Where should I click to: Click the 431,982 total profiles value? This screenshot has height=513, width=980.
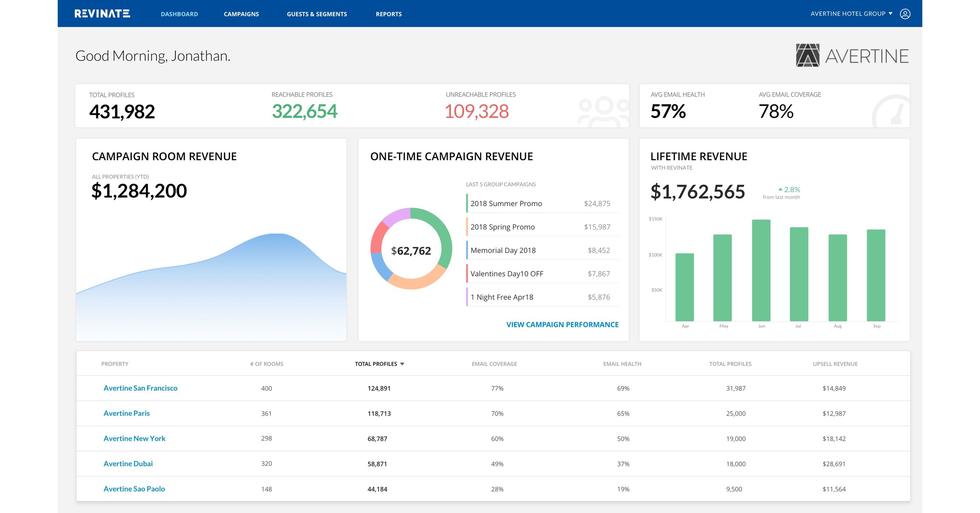(122, 112)
